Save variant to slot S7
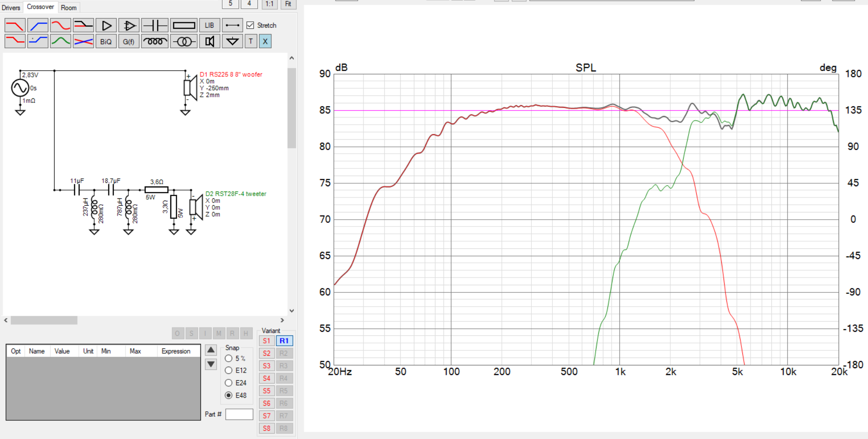This screenshot has width=868, height=439. click(x=267, y=416)
